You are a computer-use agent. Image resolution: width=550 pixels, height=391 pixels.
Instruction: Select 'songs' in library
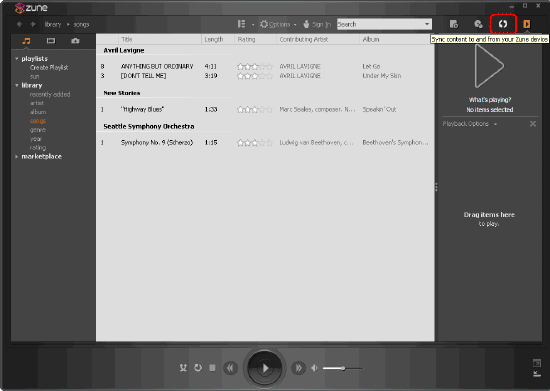pos(38,121)
